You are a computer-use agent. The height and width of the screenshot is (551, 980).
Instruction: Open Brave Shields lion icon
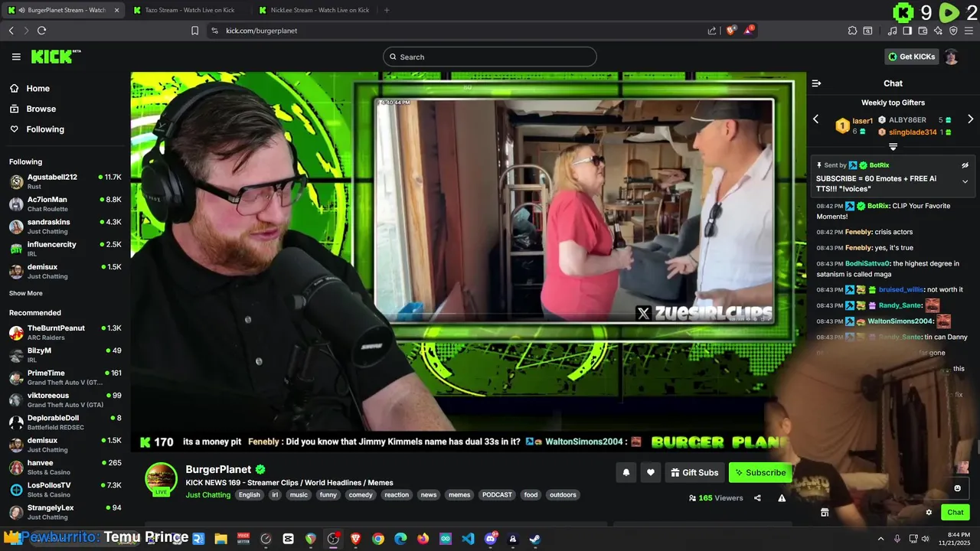tap(731, 31)
